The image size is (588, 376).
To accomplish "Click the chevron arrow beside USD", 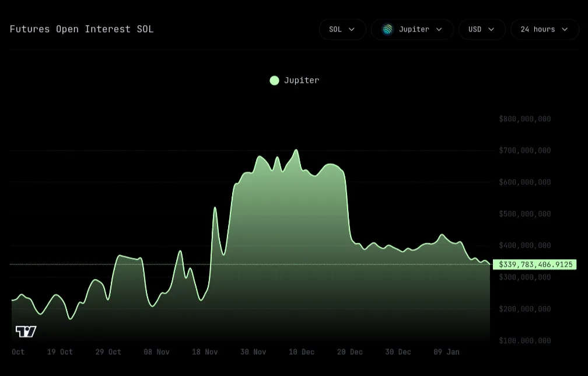I will tap(491, 29).
